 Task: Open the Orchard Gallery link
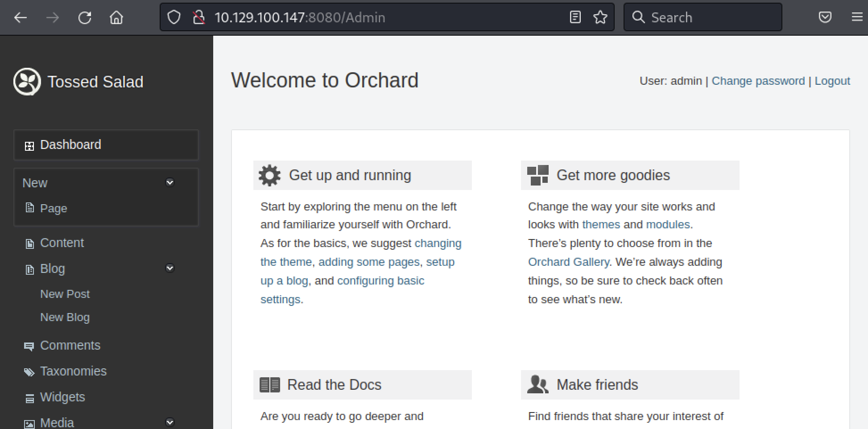(568, 262)
